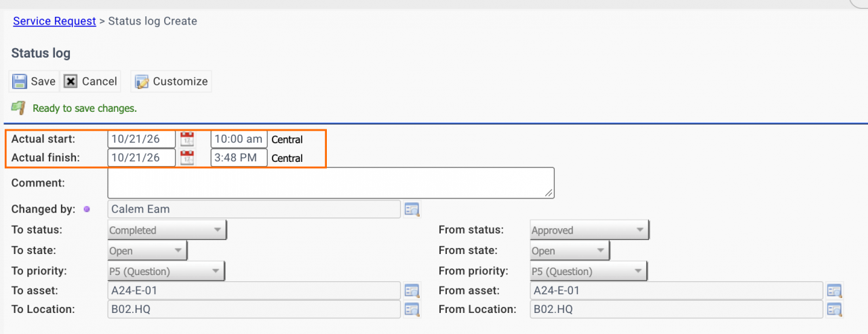Open lookup icon for To asset
The image size is (868, 334).
[x=412, y=291]
